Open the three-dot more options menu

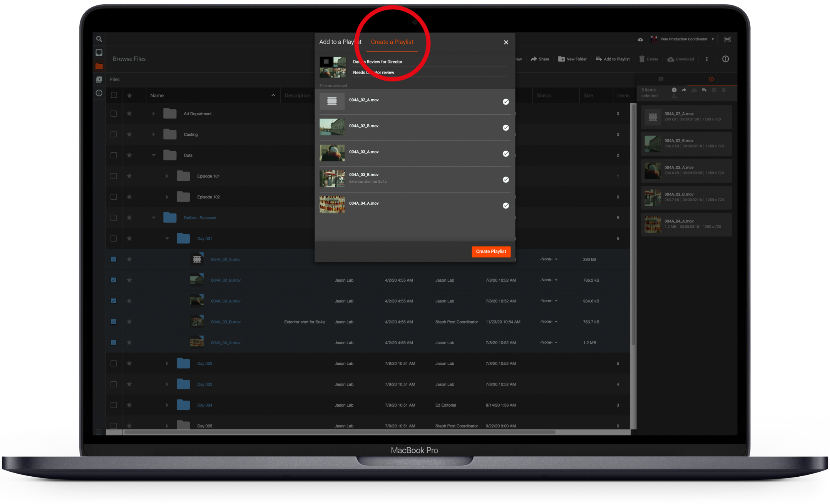point(706,59)
